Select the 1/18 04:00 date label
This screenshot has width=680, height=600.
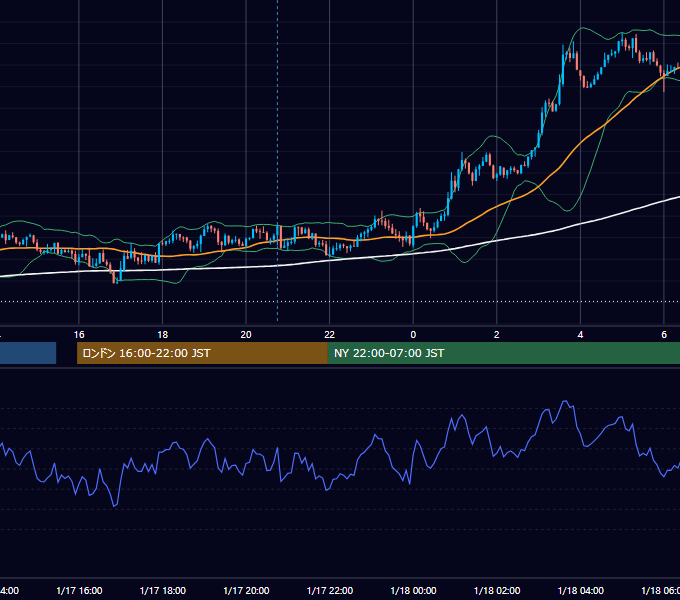580,590
